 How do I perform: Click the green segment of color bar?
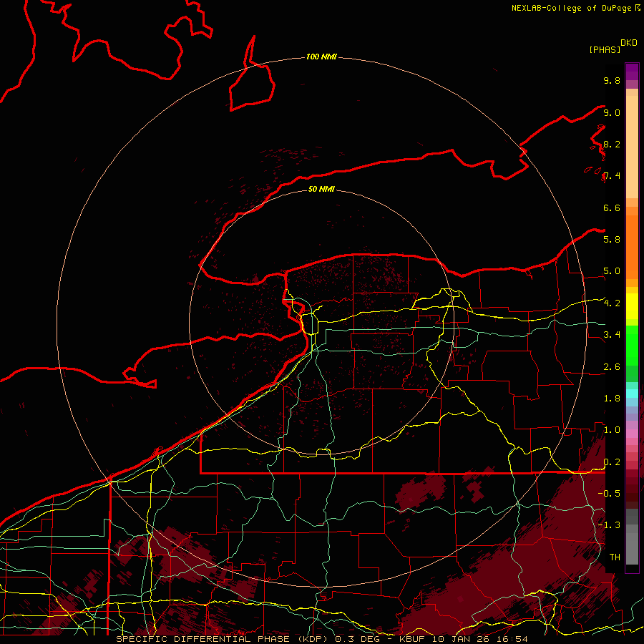click(x=632, y=346)
